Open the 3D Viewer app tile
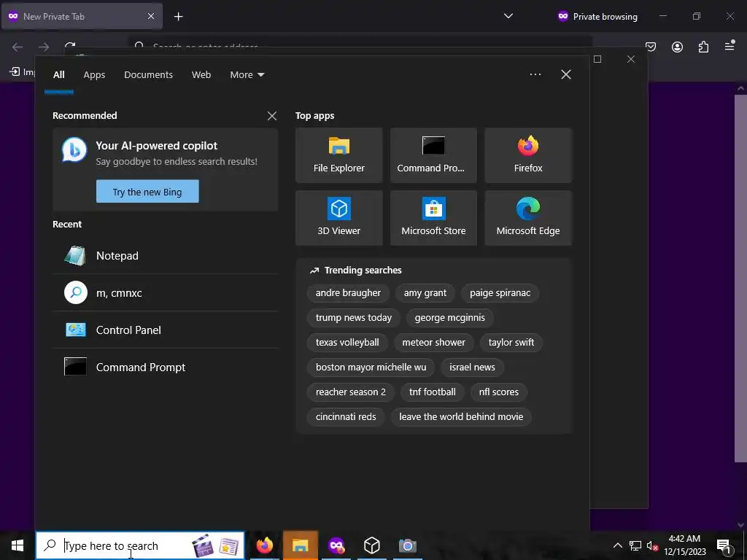This screenshot has width=747, height=560. click(338, 218)
